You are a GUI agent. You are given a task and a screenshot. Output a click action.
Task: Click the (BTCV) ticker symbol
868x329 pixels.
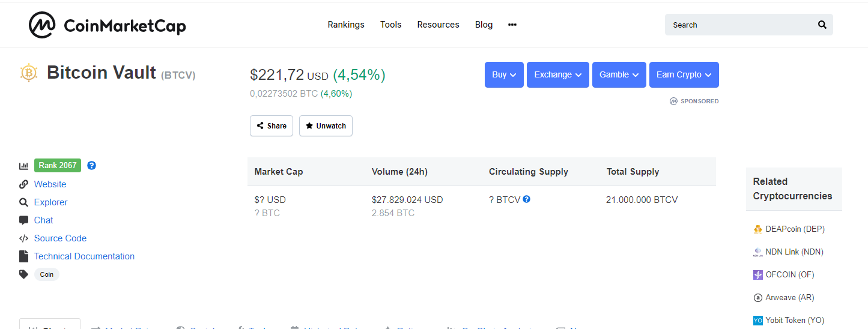pos(178,75)
